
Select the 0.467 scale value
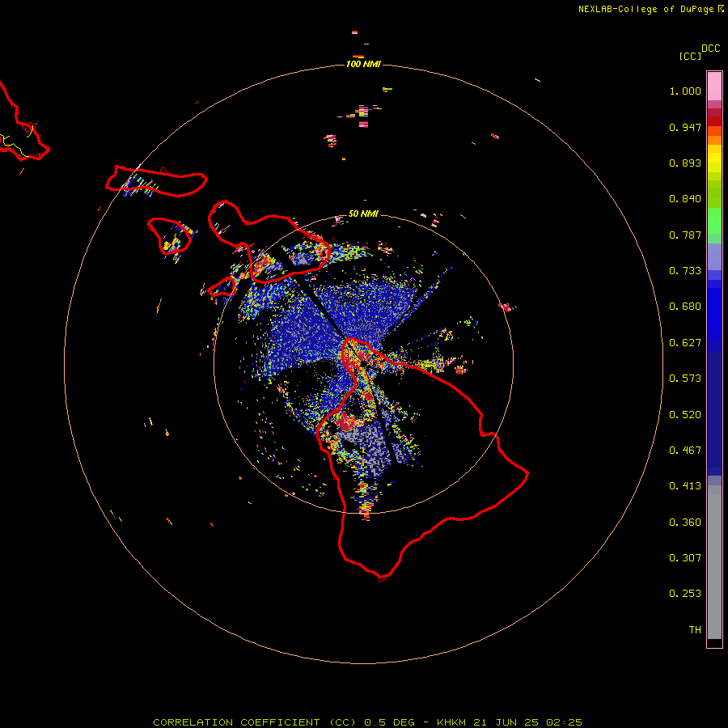pyautogui.click(x=685, y=451)
